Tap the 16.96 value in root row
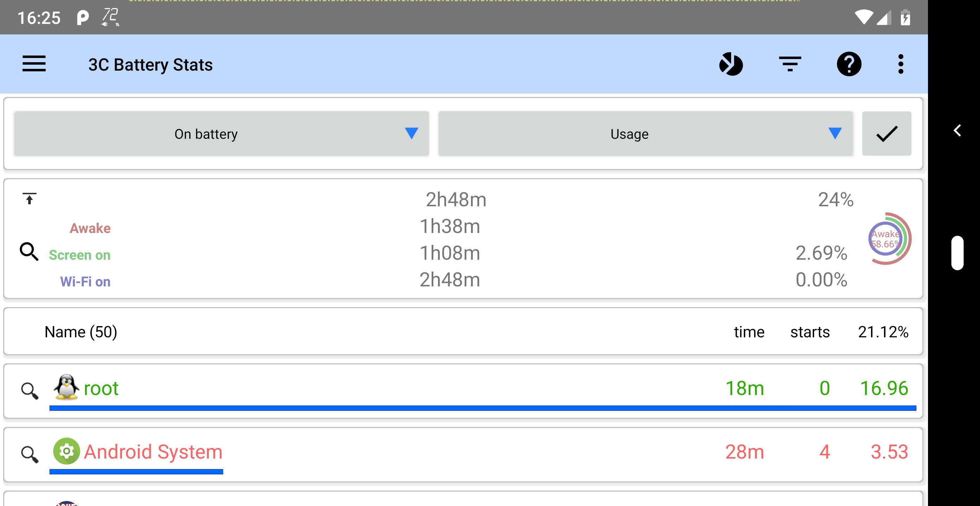980x506 pixels. [x=884, y=388]
